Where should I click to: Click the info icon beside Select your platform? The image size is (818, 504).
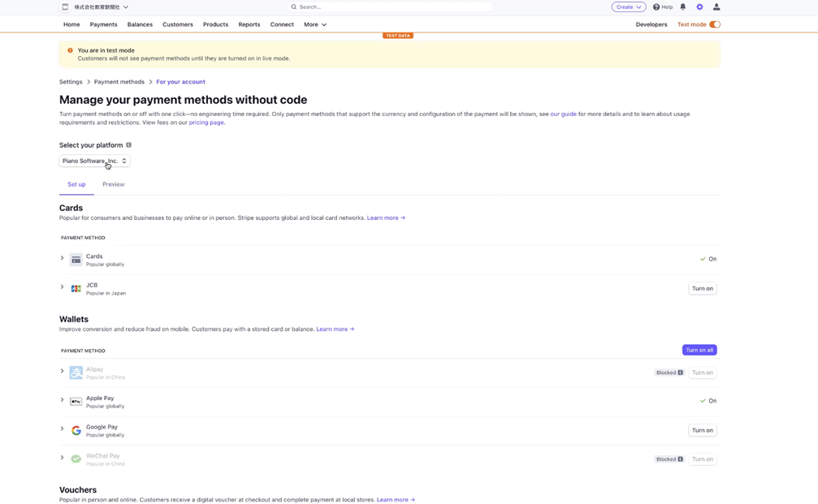tap(129, 145)
